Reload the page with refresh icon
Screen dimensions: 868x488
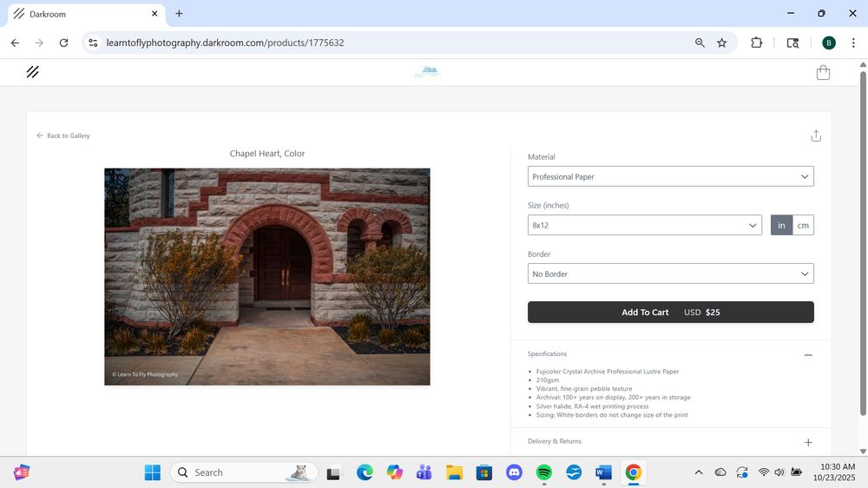[x=63, y=43]
